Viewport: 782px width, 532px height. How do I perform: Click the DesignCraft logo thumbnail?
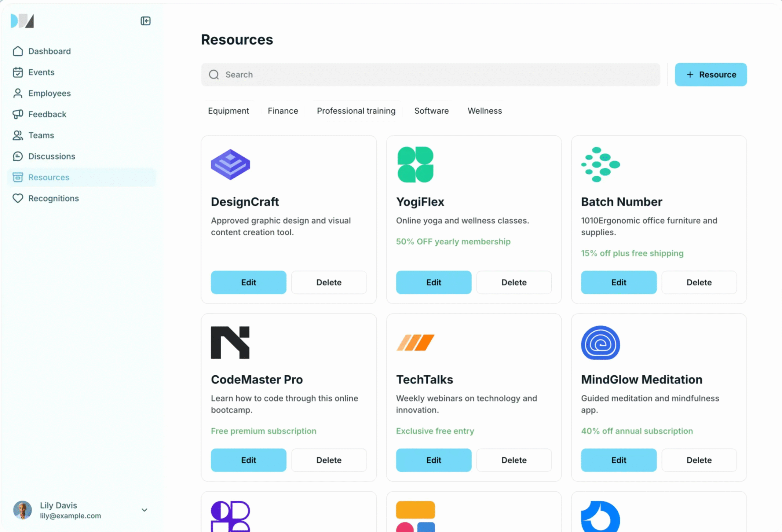tap(231, 164)
